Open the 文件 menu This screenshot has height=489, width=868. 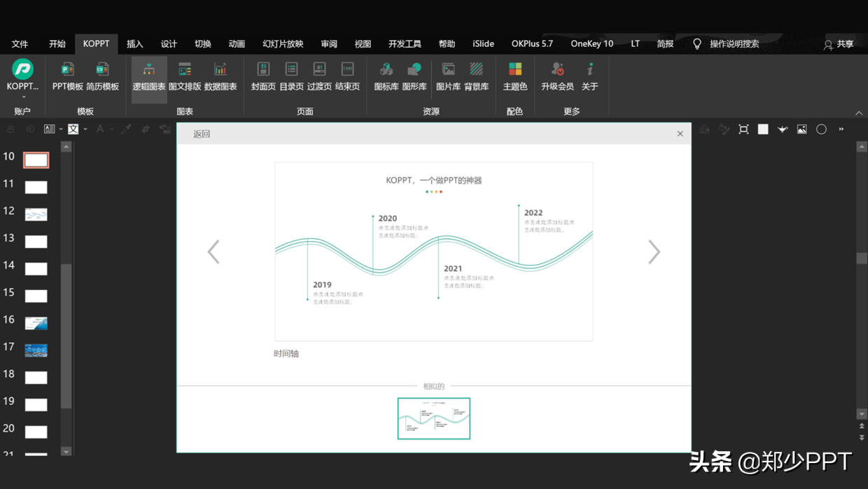click(x=20, y=43)
